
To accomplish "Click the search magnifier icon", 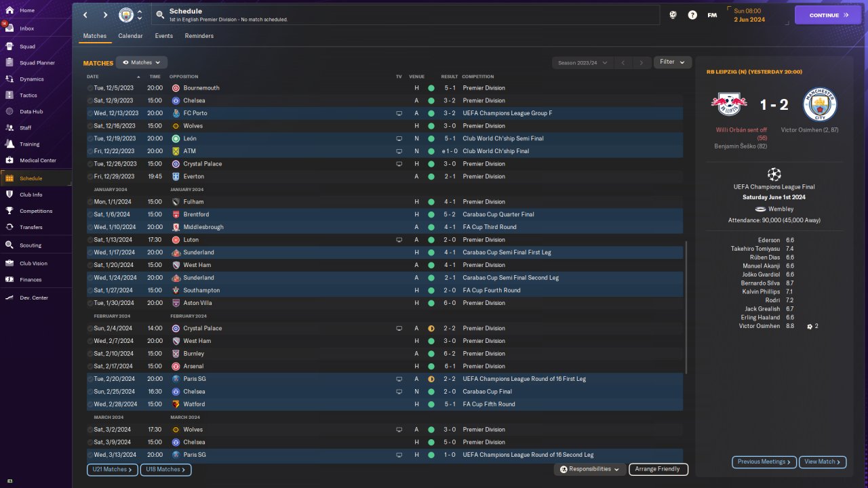I will 159,14.
